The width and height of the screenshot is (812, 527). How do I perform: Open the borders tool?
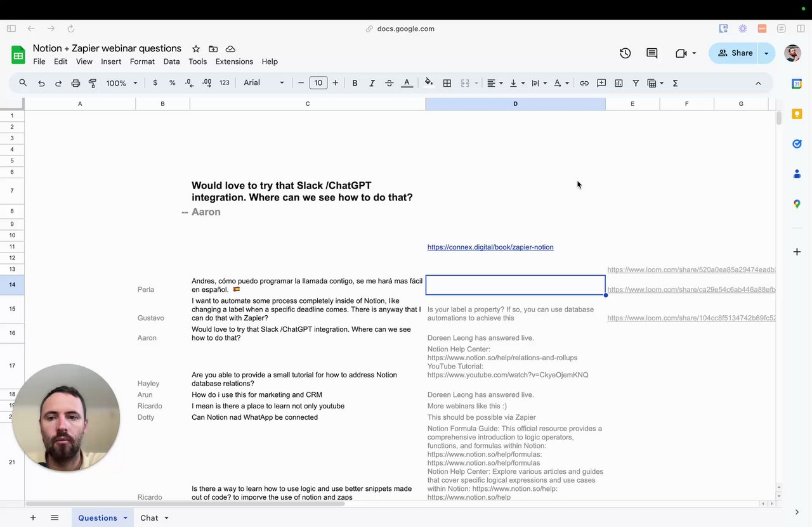click(x=447, y=83)
